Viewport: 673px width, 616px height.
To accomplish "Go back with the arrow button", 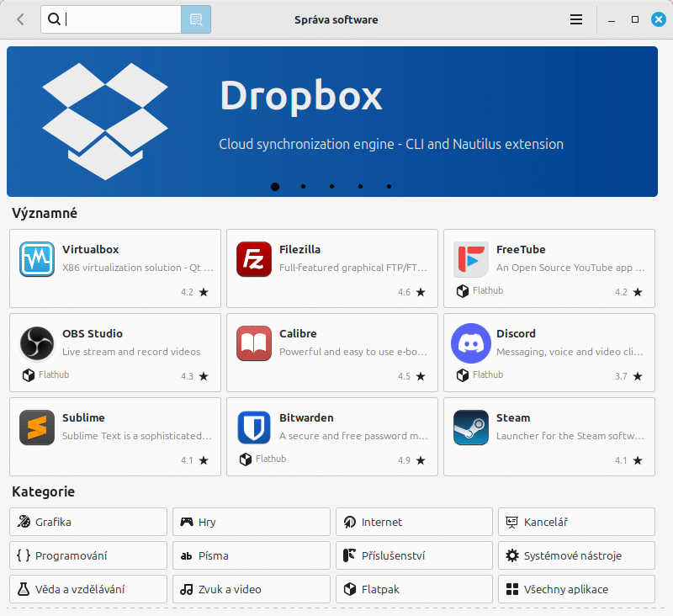I will [21, 19].
